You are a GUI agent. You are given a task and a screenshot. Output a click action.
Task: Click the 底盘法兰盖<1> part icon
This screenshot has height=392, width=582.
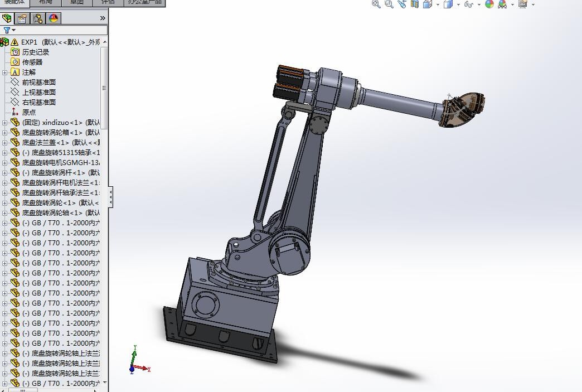pyautogui.click(x=15, y=142)
